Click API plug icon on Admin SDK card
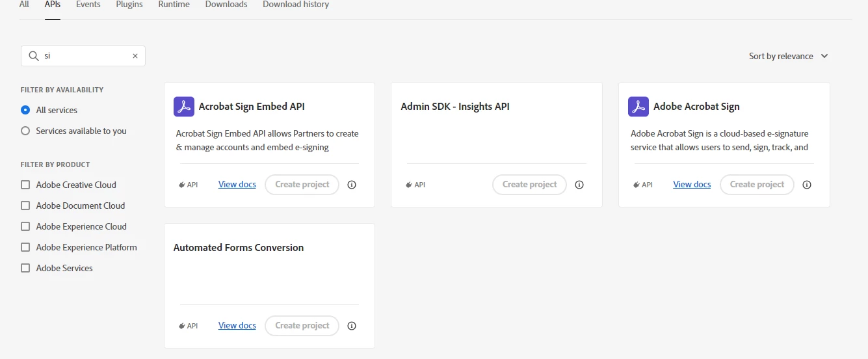 [409, 185]
